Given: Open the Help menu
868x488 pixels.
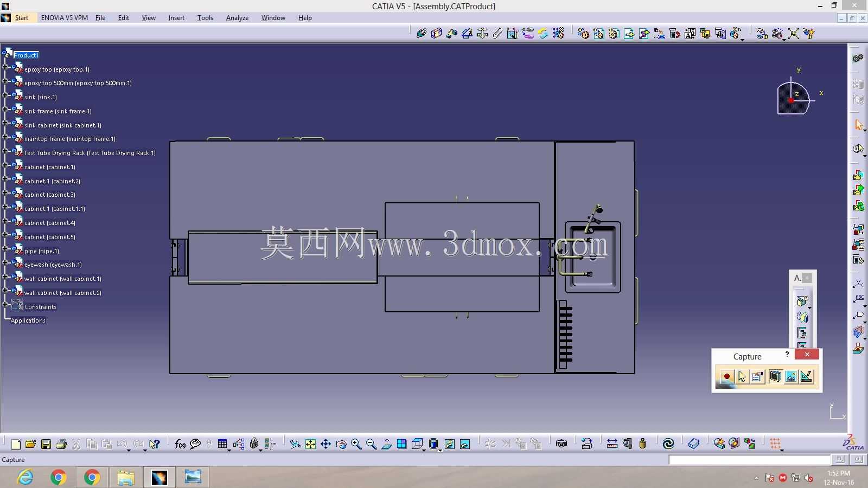Looking at the screenshot, I should click(305, 18).
